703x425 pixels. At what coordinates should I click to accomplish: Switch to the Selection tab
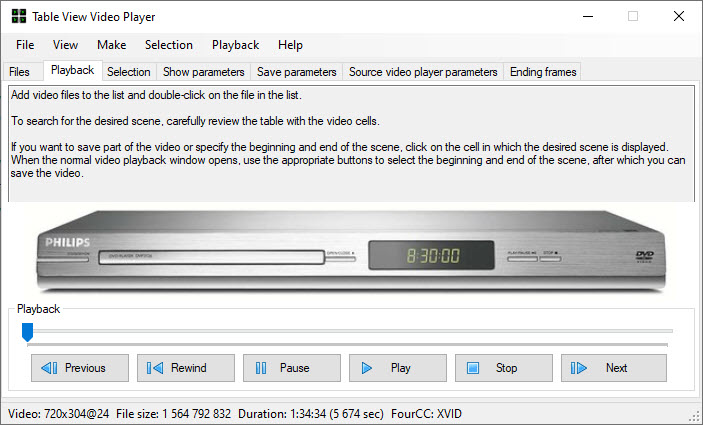pos(129,72)
